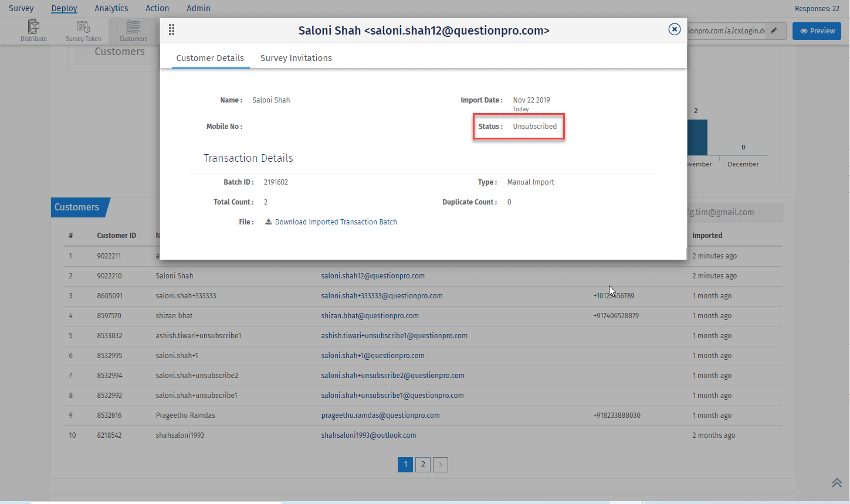The height and width of the screenshot is (504, 850).
Task: Click customer ID 9022210
Action: 109,275
